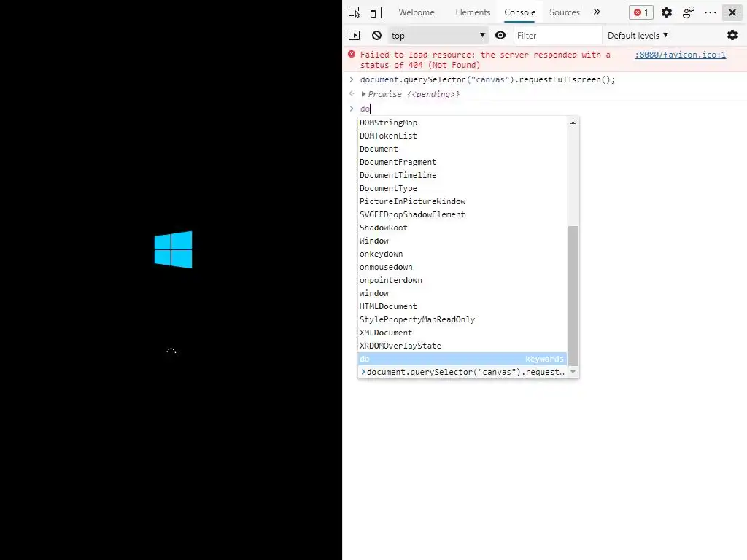Activate the inspect element picker icon
This screenshot has height=560, width=747.
[354, 12]
